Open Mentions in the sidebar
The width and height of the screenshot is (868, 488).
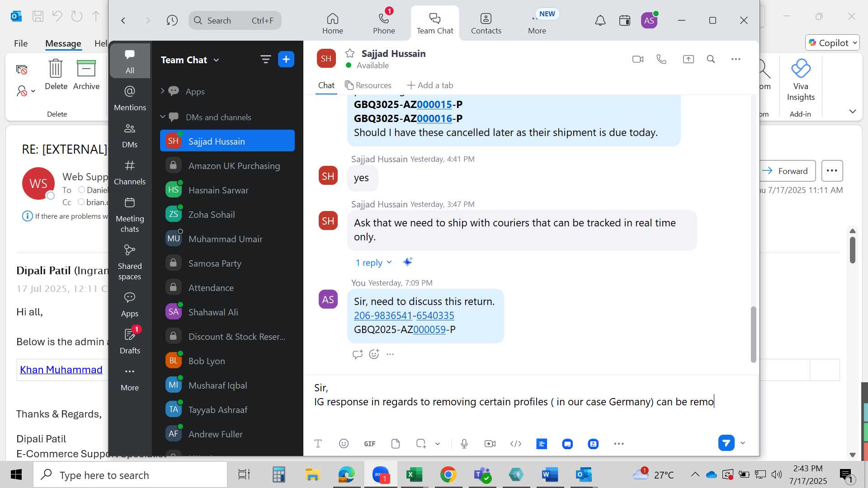pos(130,98)
